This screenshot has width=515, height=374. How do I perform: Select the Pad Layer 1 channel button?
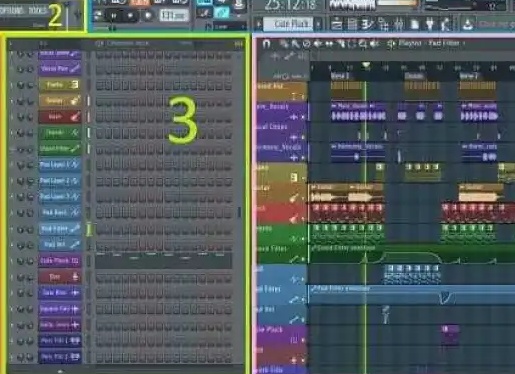pyautogui.click(x=60, y=164)
